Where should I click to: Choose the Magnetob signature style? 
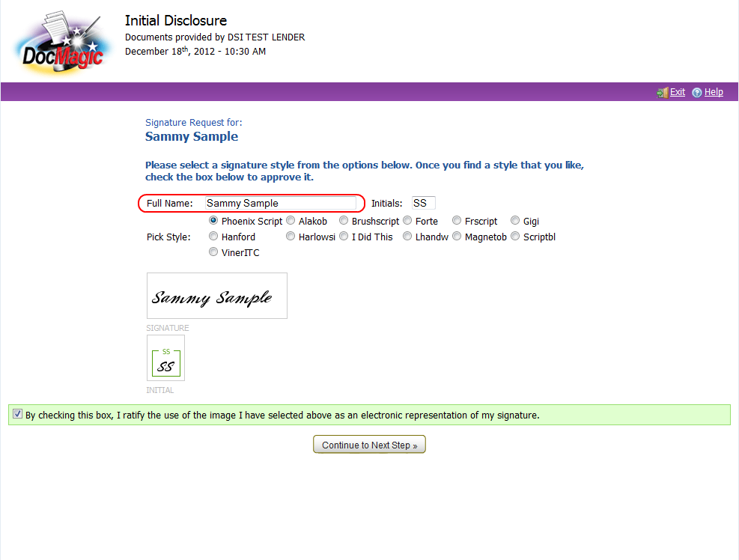[x=457, y=237]
